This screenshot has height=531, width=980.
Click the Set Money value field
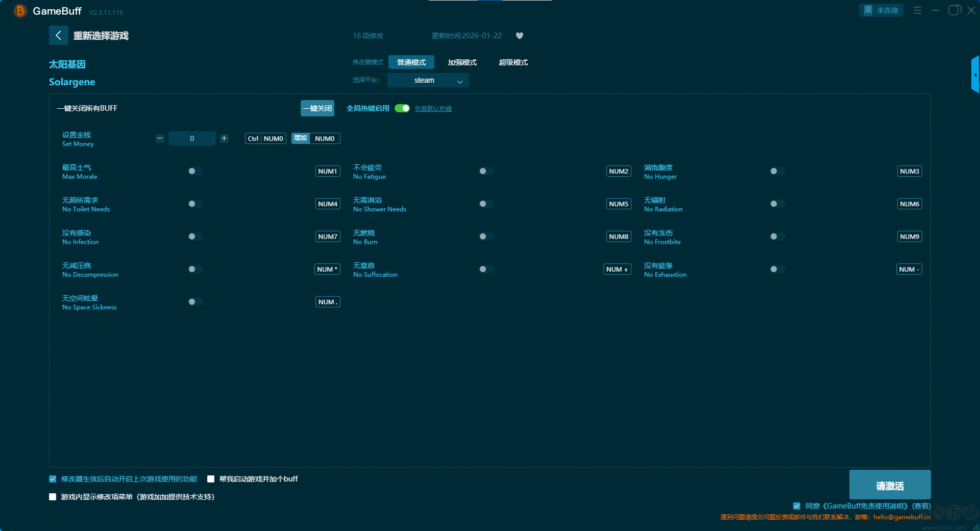192,138
